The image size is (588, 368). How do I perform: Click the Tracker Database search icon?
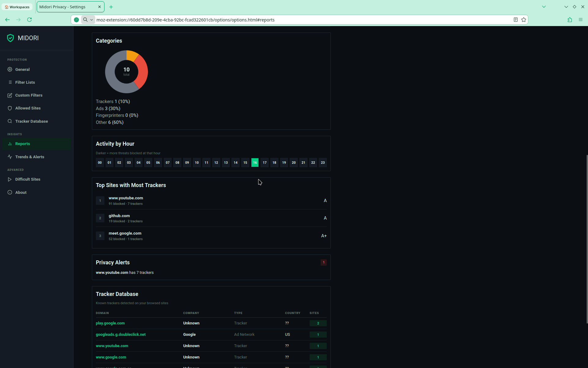click(10, 121)
